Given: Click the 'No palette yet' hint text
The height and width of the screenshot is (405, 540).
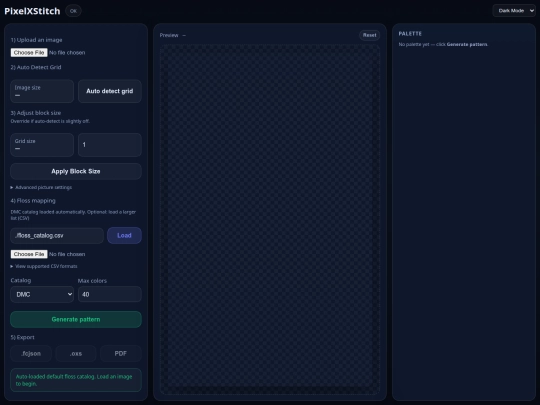Looking at the screenshot, I should pos(443,44).
